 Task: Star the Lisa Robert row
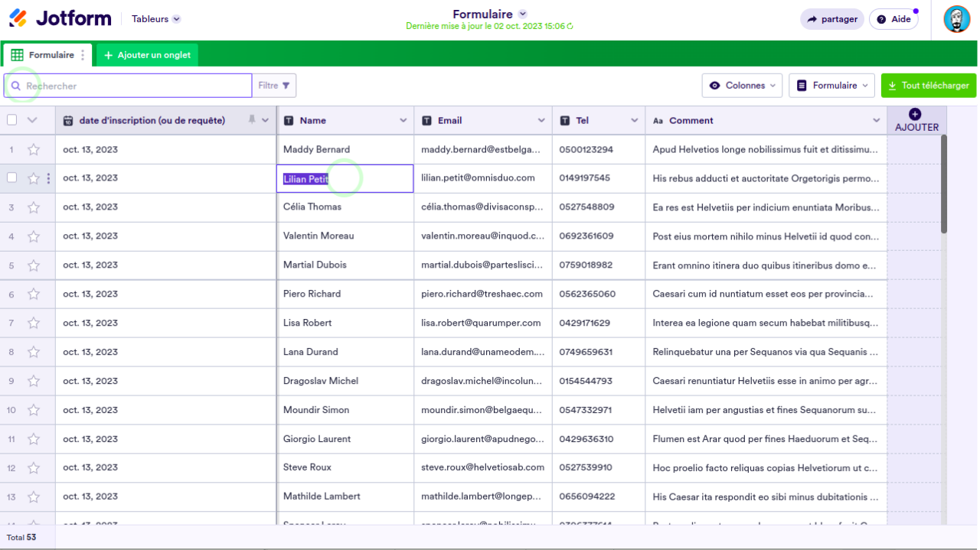pyautogui.click(x=34, y=324)
